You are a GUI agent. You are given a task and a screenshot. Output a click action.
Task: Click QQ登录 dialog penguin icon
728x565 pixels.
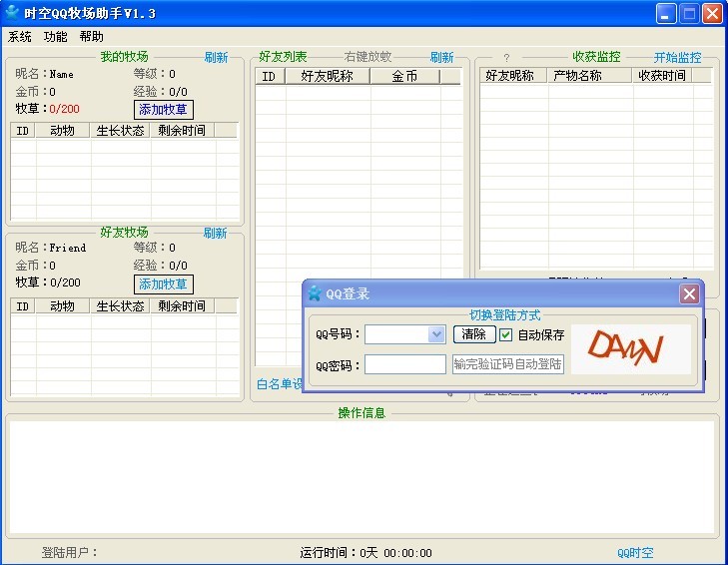315,293
